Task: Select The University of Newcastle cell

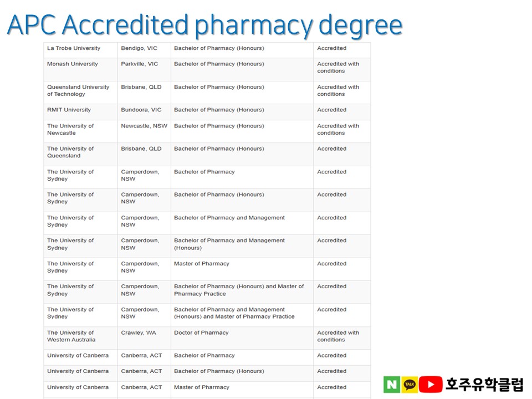Action: pos(70,130)
